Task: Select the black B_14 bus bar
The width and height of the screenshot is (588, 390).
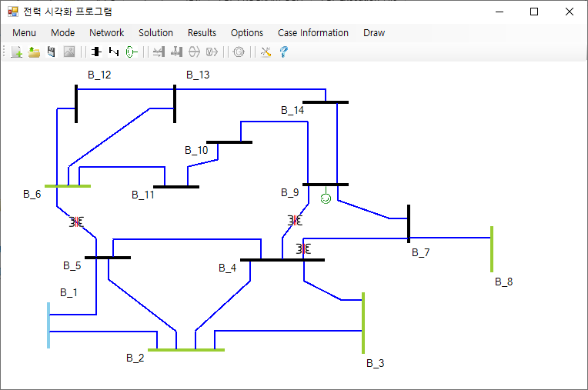Action: coord(326,102)
